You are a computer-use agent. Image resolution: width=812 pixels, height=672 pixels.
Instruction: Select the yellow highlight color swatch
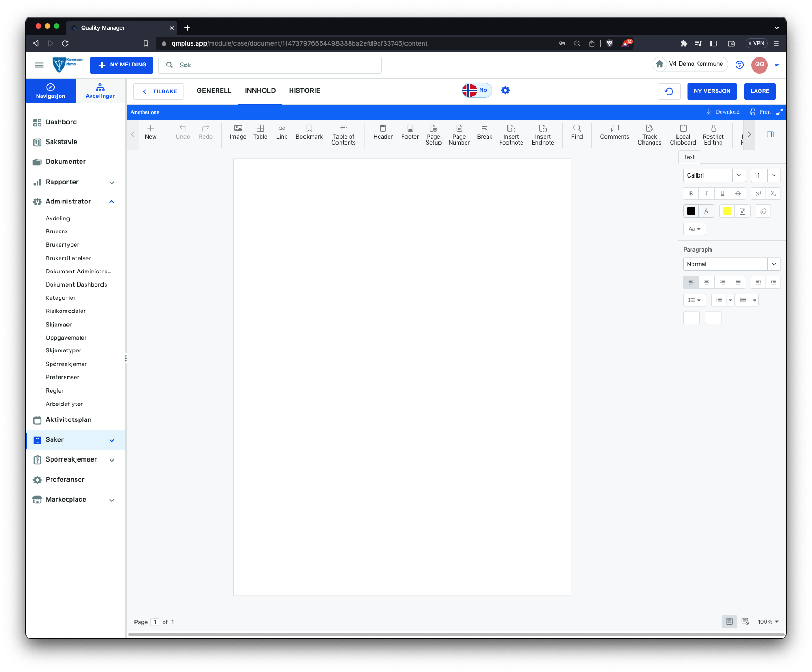coord(727,211)
